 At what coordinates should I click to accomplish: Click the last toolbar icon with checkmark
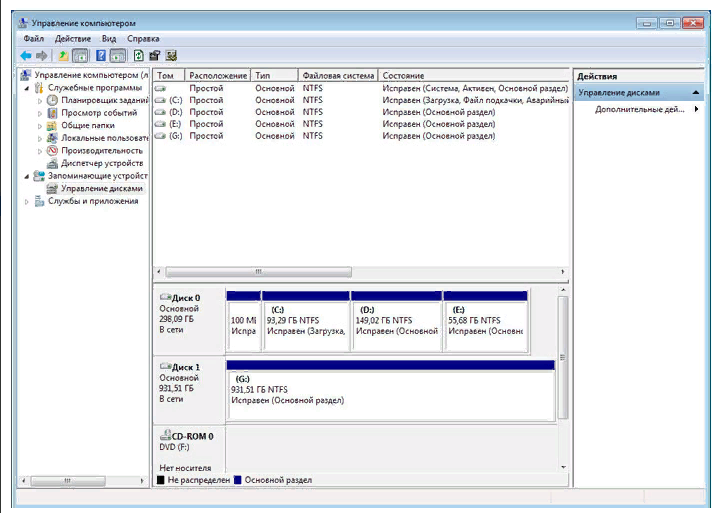point(171,56)
